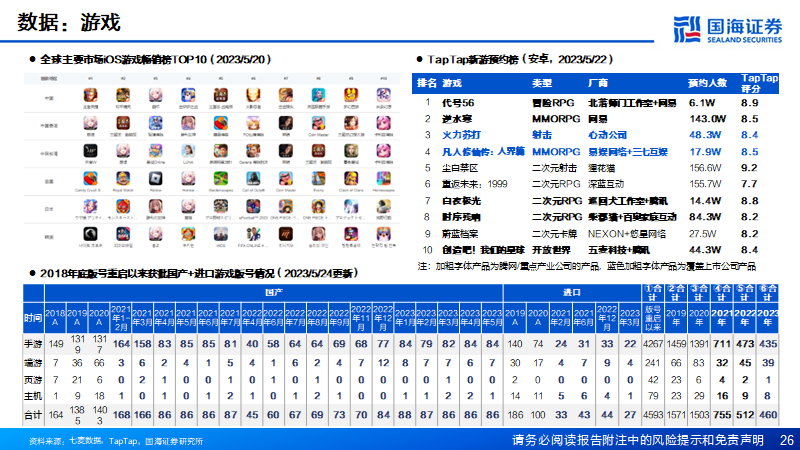Select the LUNA icon in the Taiwan row
The image size is (800, 450).
188,151
